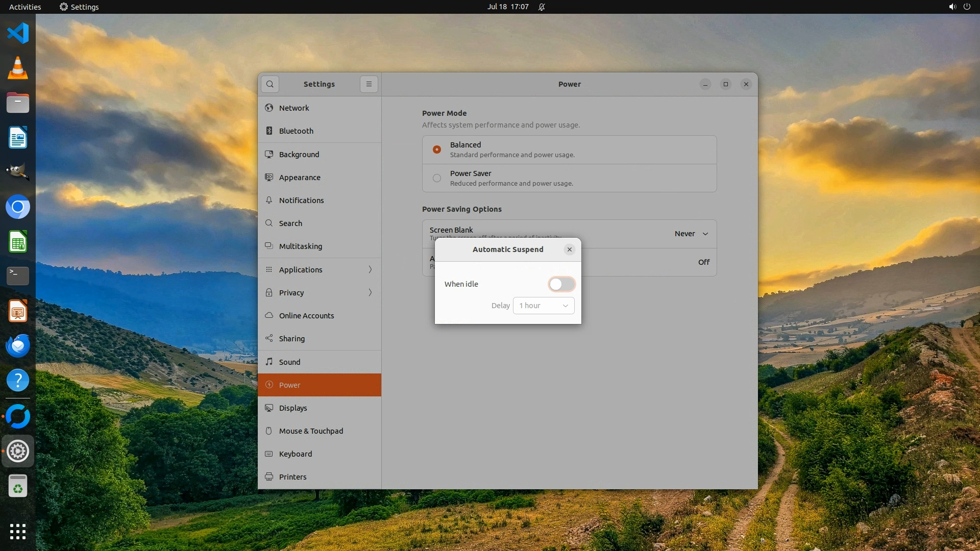The width and height of the screenshot is (980, 551).
Task: Select the Power Saver radio button
Action: click(437, 178)
